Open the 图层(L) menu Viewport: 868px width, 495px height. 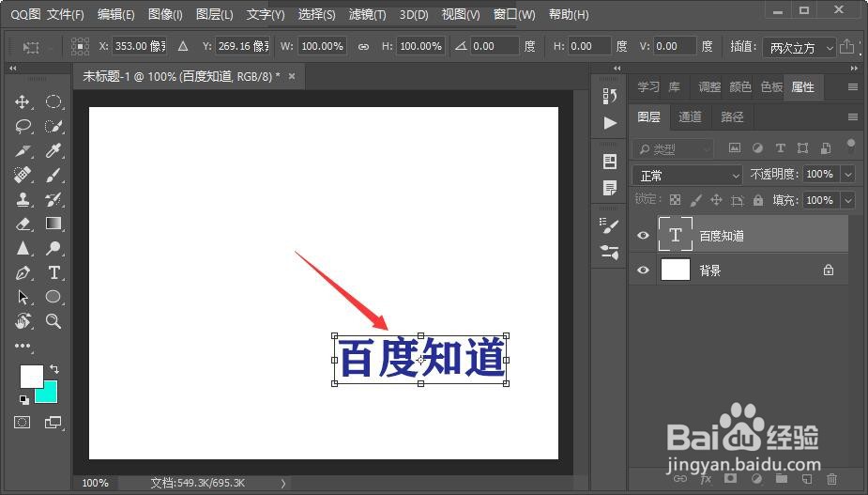215,14
